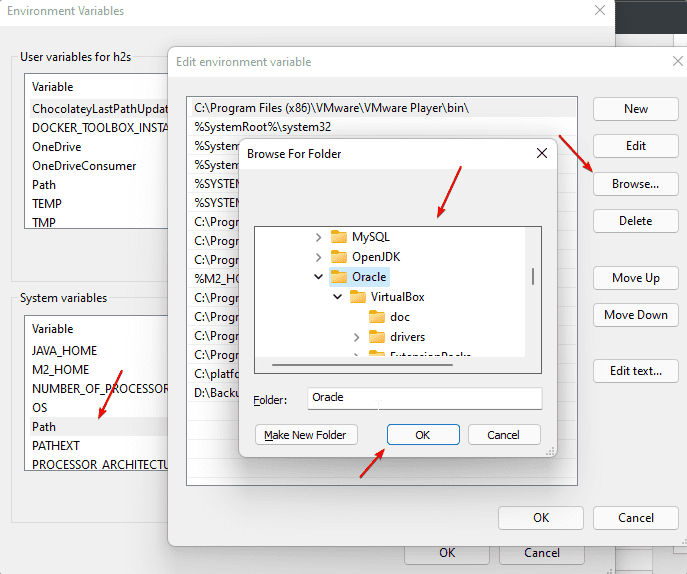Select the drivers folder label
The image size is (687, 574).
(407, 337)
